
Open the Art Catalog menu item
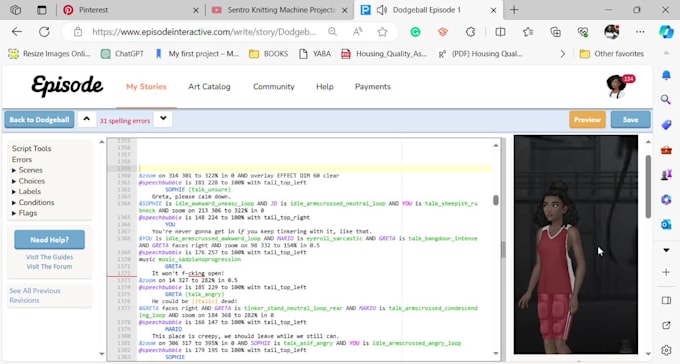pyautogui.click(x=209, y=87)
